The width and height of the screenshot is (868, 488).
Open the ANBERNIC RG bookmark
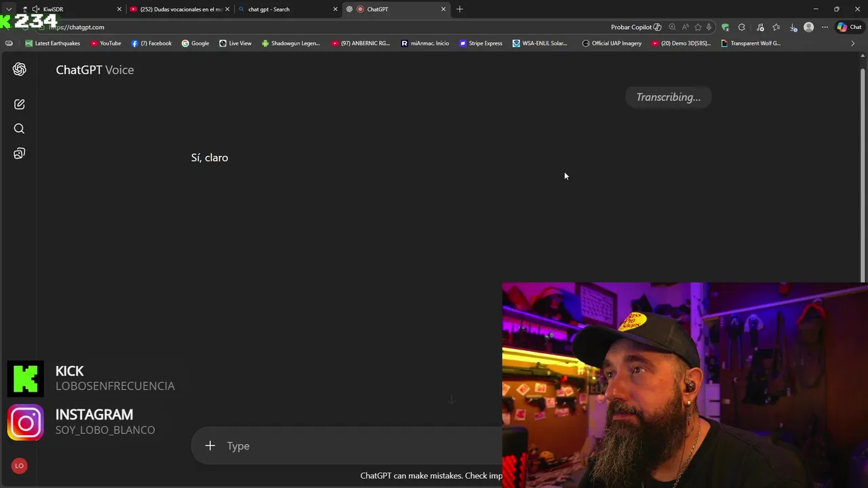pos(361,43)
